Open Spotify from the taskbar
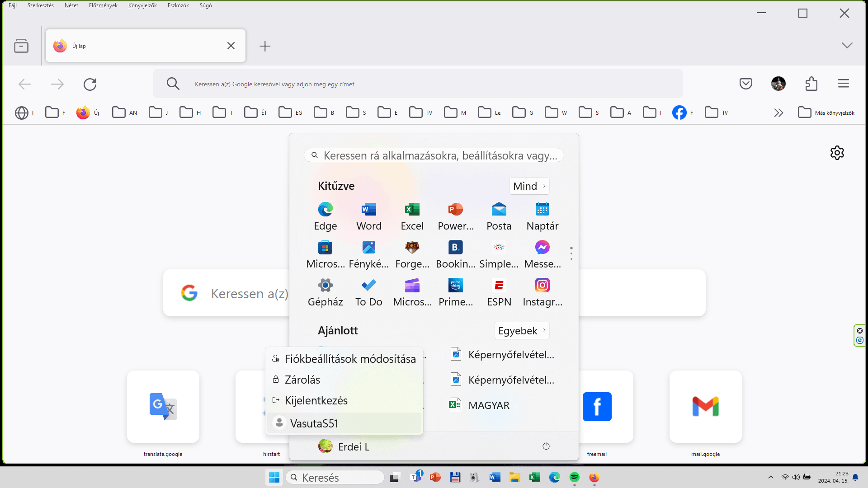The height and width of the screenshot is (488, 868). tap(574, 477)
